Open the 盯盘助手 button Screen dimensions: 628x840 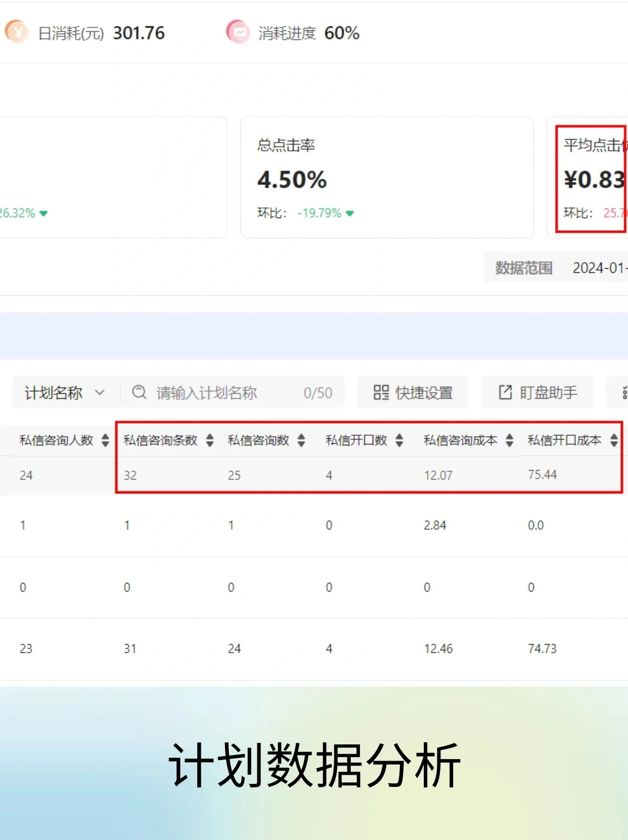point(537,392)
